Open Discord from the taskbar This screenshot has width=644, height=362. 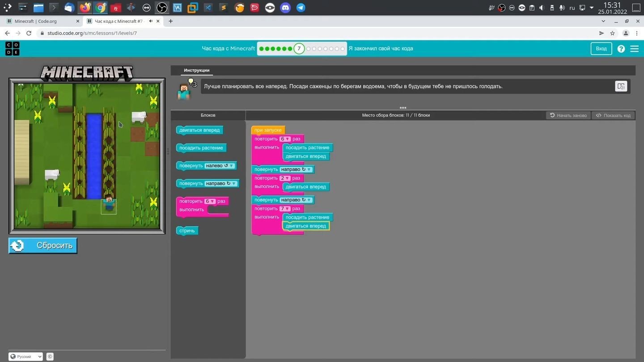coord(285,8)
